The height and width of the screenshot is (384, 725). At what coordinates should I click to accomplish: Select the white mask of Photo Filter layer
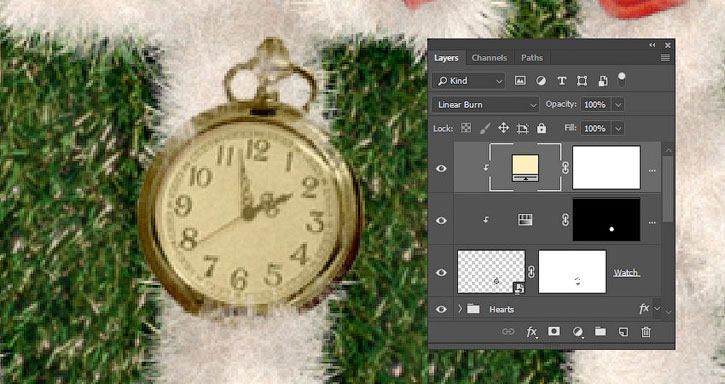pyautogui.click(x=606, y=167)
